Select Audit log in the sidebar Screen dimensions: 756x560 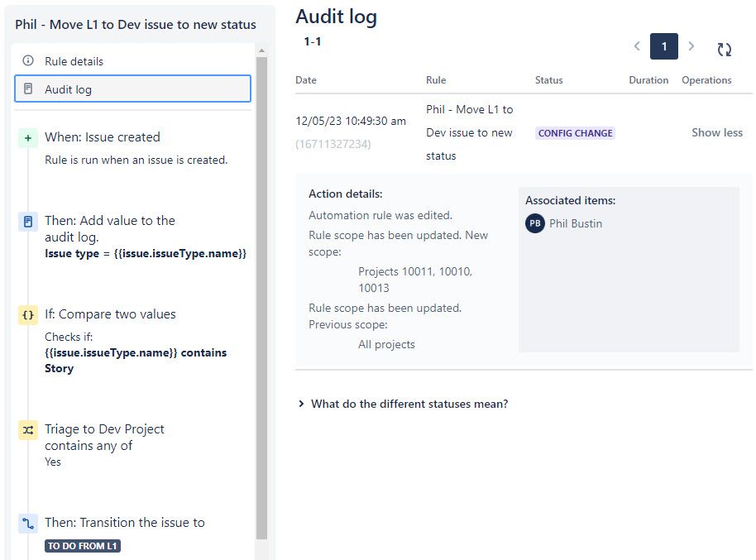tap(132, 89)
